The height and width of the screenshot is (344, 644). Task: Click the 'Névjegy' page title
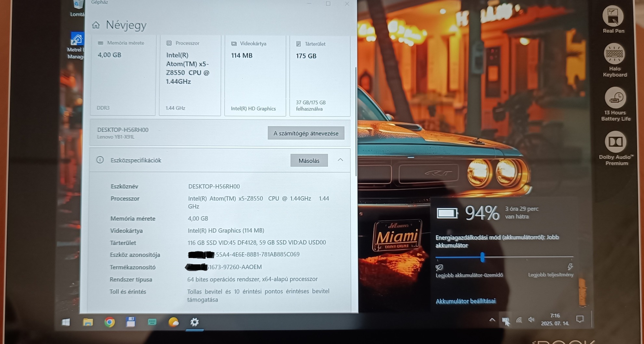click(126, 25)
